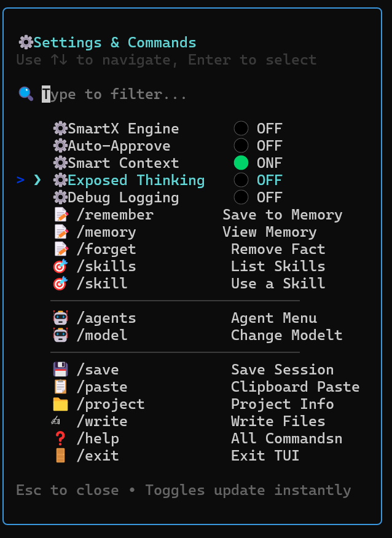Toggle Debug Logging on

pos(242,197)
